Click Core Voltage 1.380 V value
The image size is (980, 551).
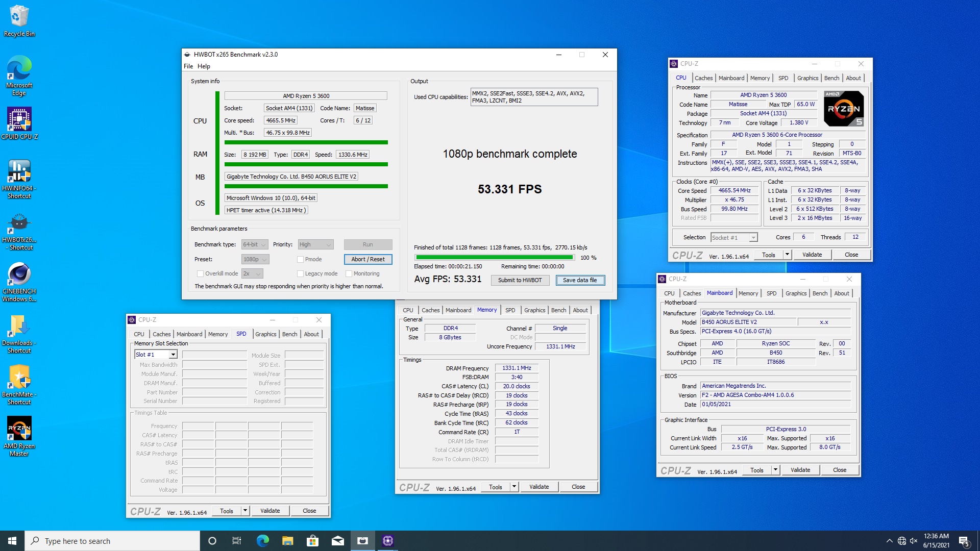pos(799,122)
